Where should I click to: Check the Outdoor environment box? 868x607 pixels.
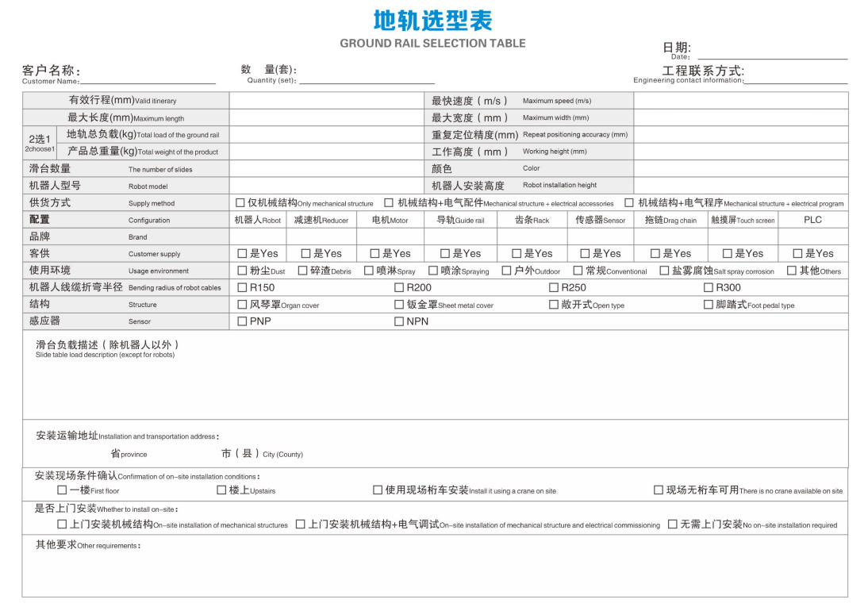(x=506, y=271)
